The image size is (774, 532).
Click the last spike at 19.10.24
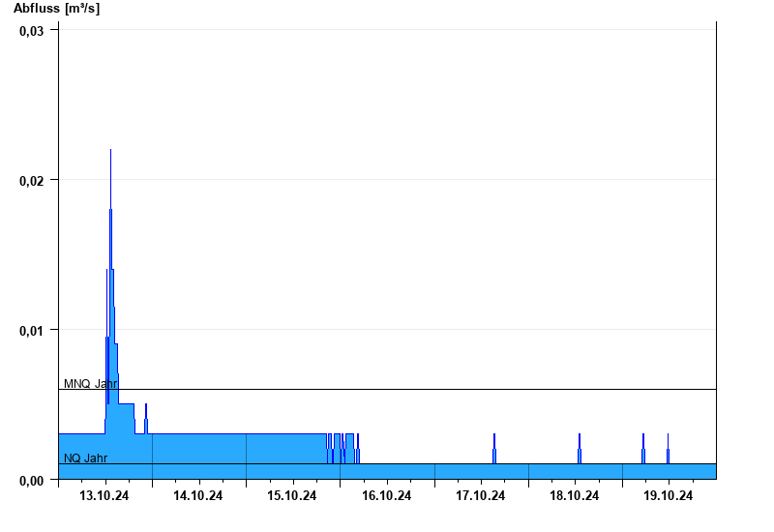668,448
